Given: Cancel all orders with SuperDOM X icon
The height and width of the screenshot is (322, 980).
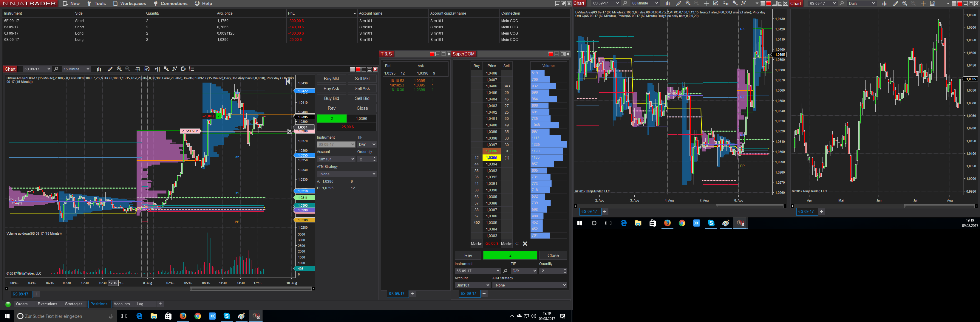Looking at the screenshot, I should pyautogui.click(x=525, y=244).
